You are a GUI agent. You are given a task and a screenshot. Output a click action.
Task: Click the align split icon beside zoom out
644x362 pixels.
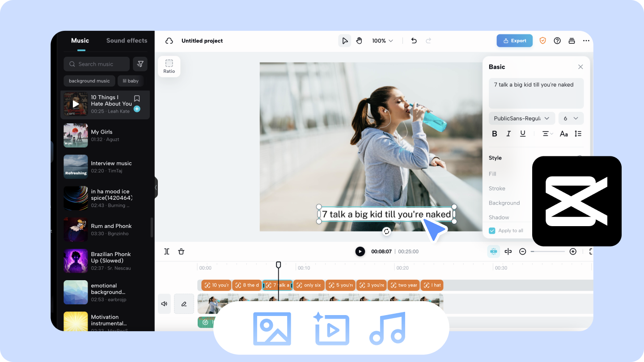(x=508, y=252)
